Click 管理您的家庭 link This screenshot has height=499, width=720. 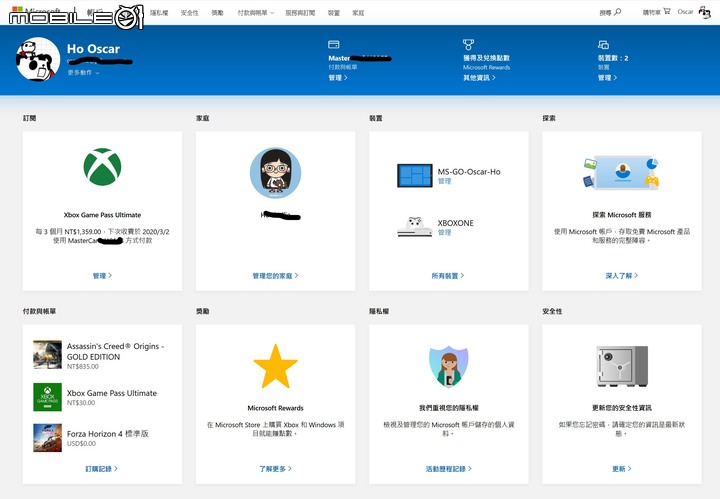tap(276, 276)
